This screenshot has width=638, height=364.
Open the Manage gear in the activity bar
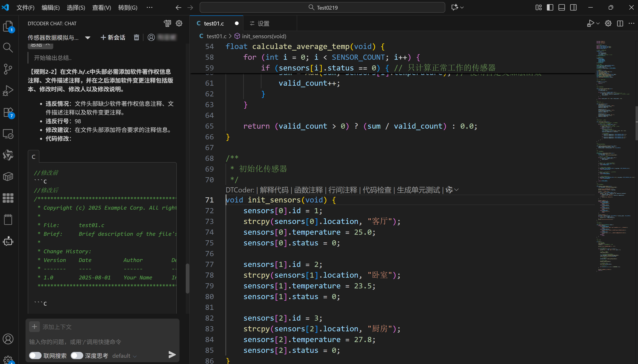click(8, 360)
